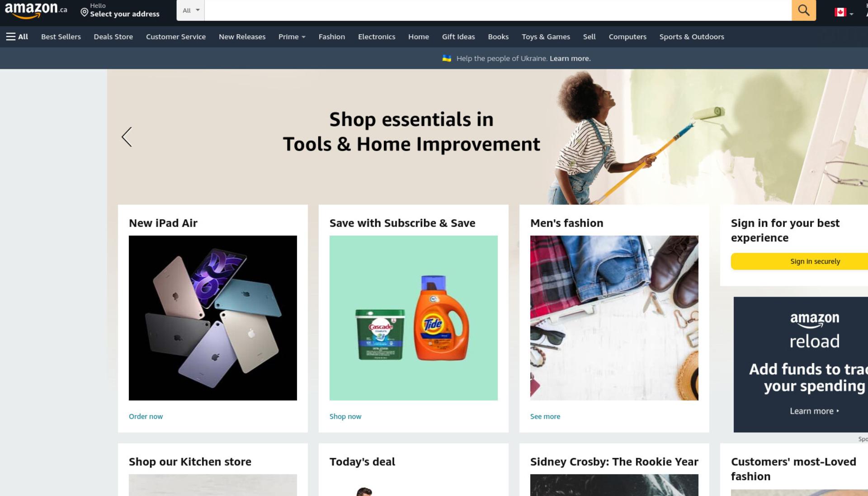Follow the Learn more Ukraine link
This screenshot has height=496, width=868.
click(570, 58)
